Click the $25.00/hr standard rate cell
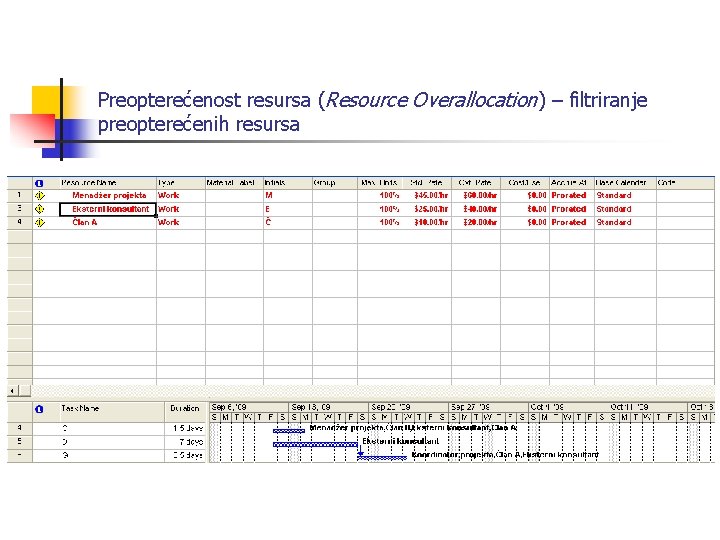Viewport: 720px width, 540px height. pyautogui.click(x=427, y=209)
